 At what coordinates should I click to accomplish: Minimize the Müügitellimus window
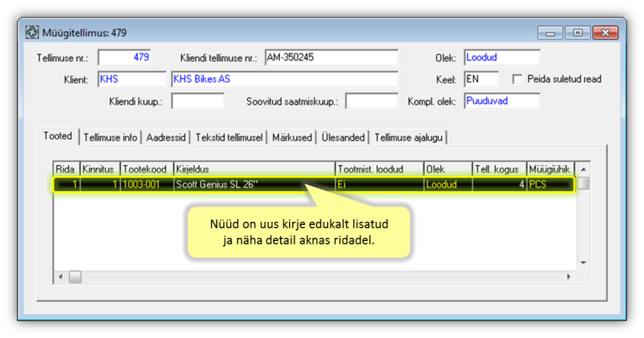tap(551, 33)
